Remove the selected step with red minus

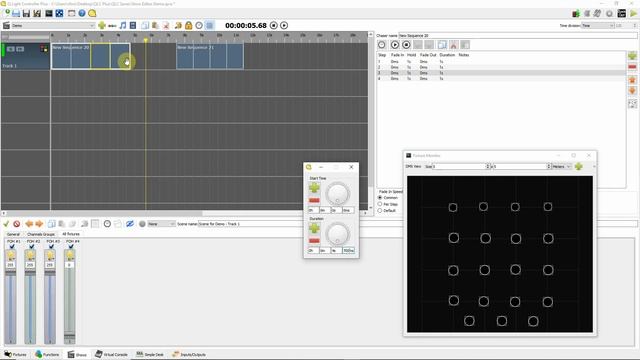point(632,67)
